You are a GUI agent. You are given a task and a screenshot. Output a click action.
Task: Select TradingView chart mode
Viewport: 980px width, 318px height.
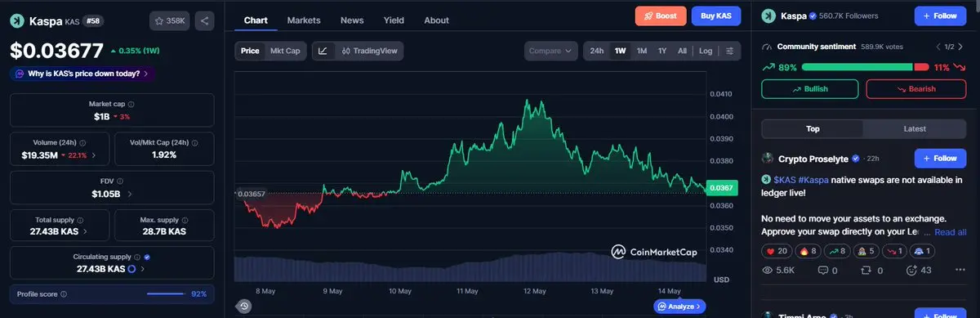pyautogui.click(x=370, y=51)
